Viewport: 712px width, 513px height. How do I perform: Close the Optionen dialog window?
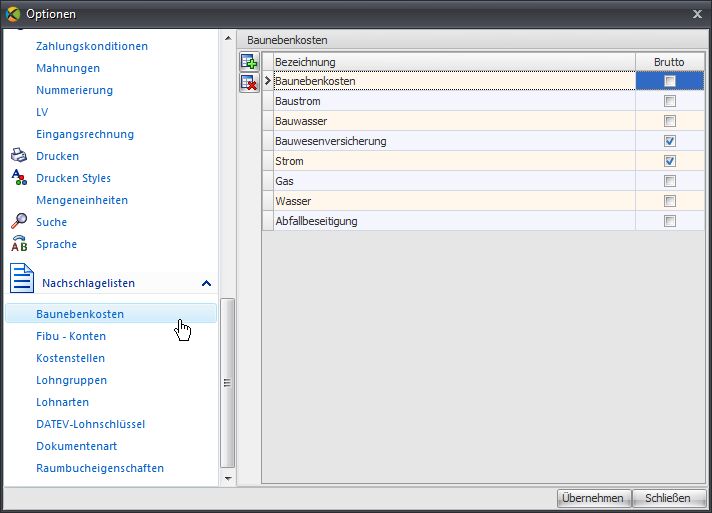tap(697, 14)
